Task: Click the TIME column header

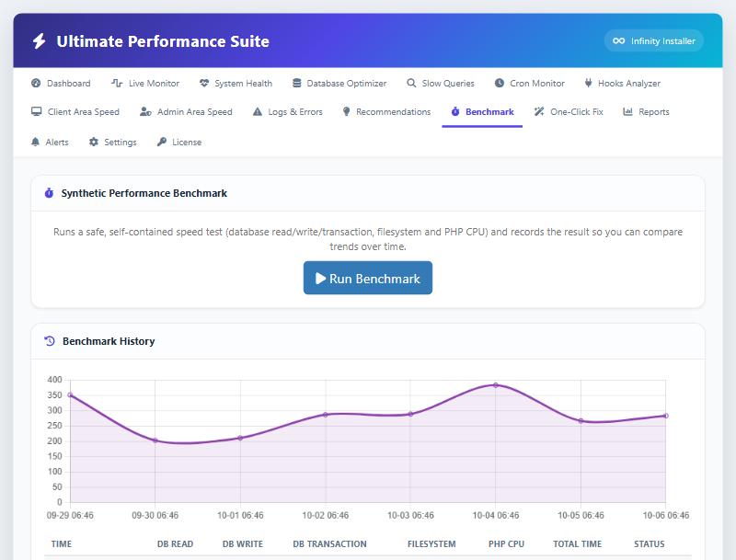Action: click(62, 544)
